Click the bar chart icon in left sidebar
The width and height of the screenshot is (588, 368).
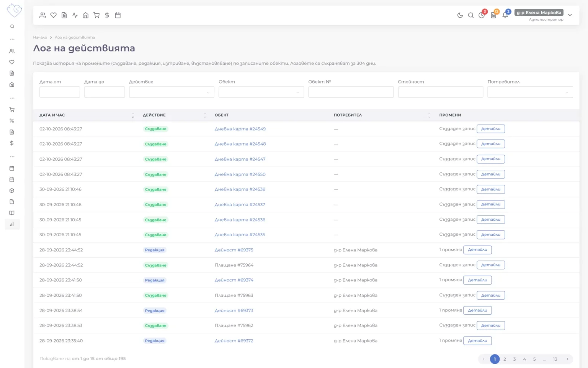coord(12,224)
